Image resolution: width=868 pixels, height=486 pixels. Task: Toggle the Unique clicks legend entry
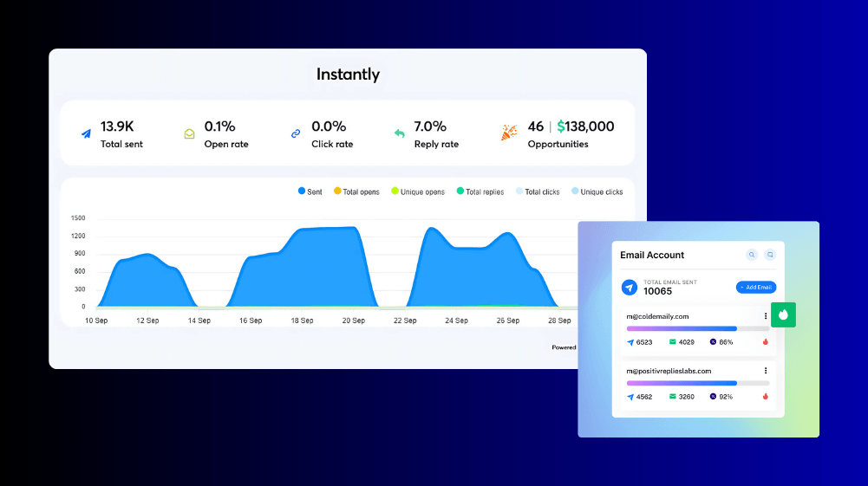597,191
